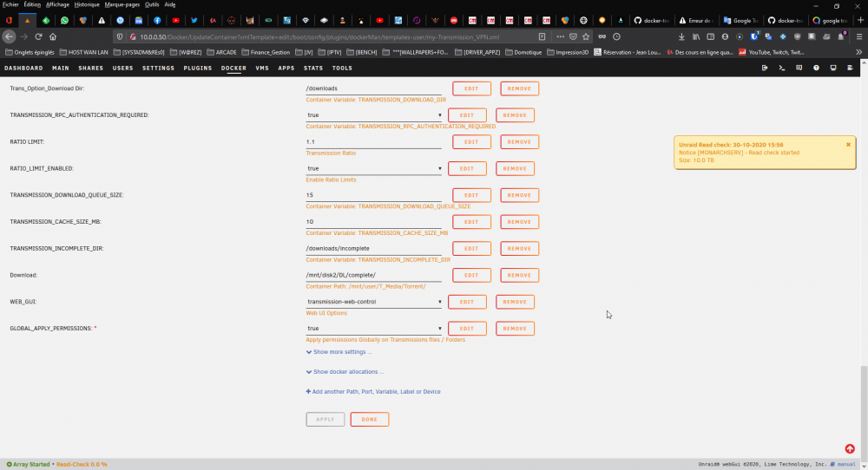Open the RATIO_LIMIT_ENABLED dropdown
This screenshot has width=868, height=470.
(x=374, y=168)
